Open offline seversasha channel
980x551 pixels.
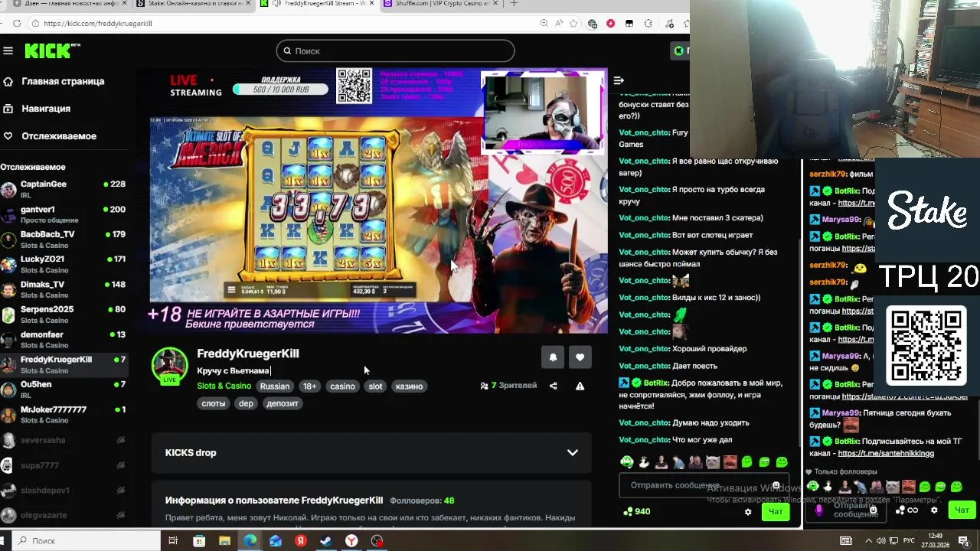tap(64, 440)
